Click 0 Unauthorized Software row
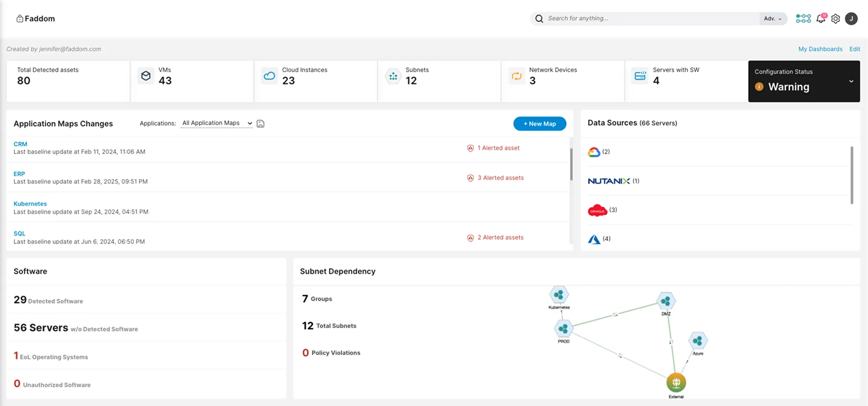The image size is (868, 406). click(x=146, y=383)
